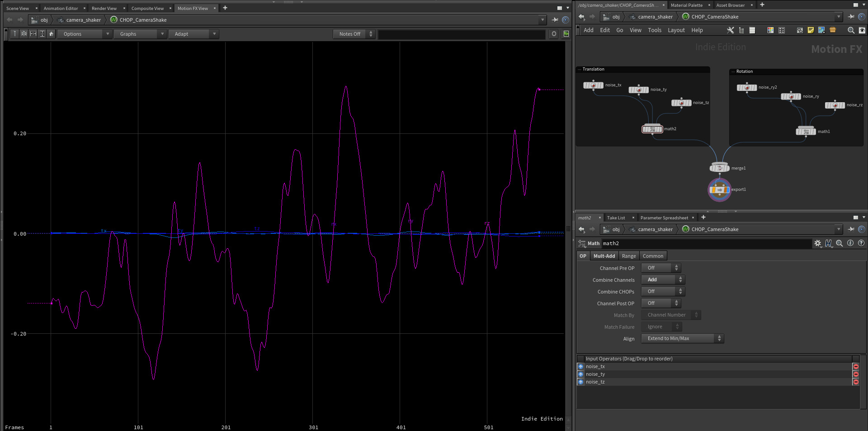Open node info for math2
Image resolution: width=868 pixels, height=431 pixels.
click(850, 243)
